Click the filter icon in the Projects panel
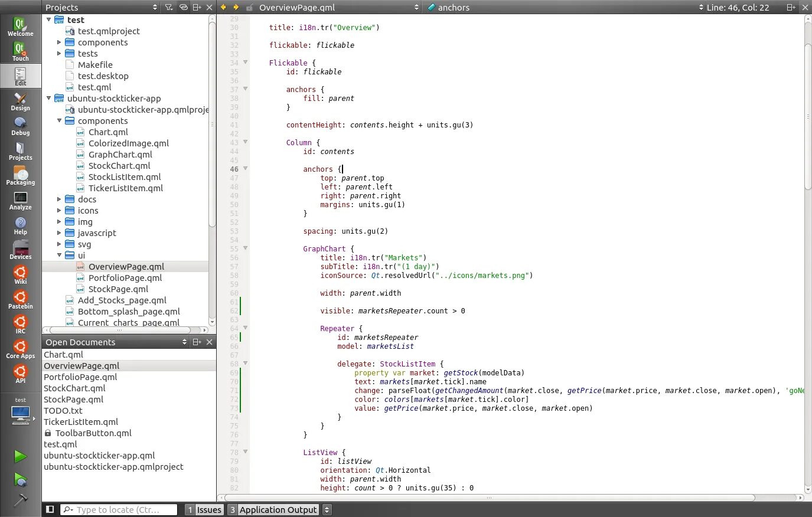Viewport: 812px width, 517px height. (168, 7)
